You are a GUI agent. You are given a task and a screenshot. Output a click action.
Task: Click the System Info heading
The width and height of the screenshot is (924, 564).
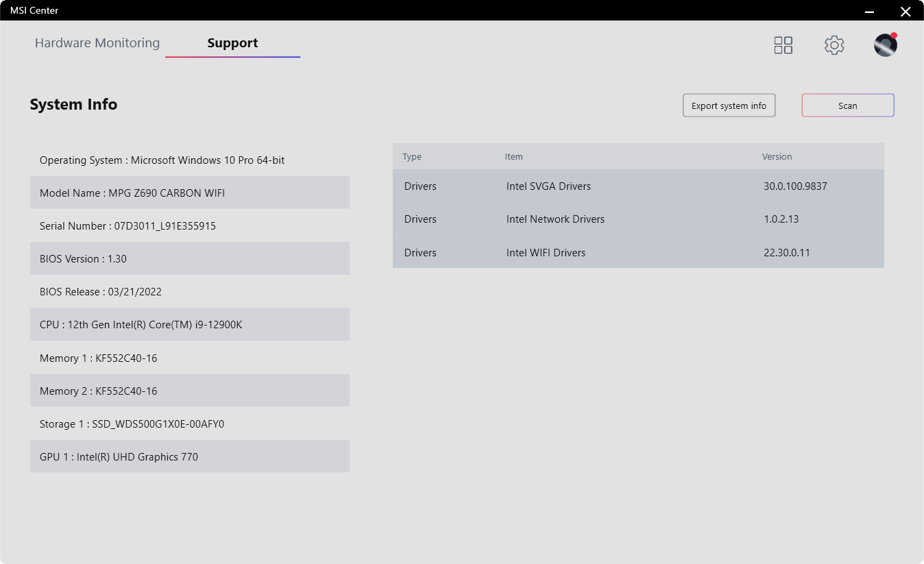[73, 105]
